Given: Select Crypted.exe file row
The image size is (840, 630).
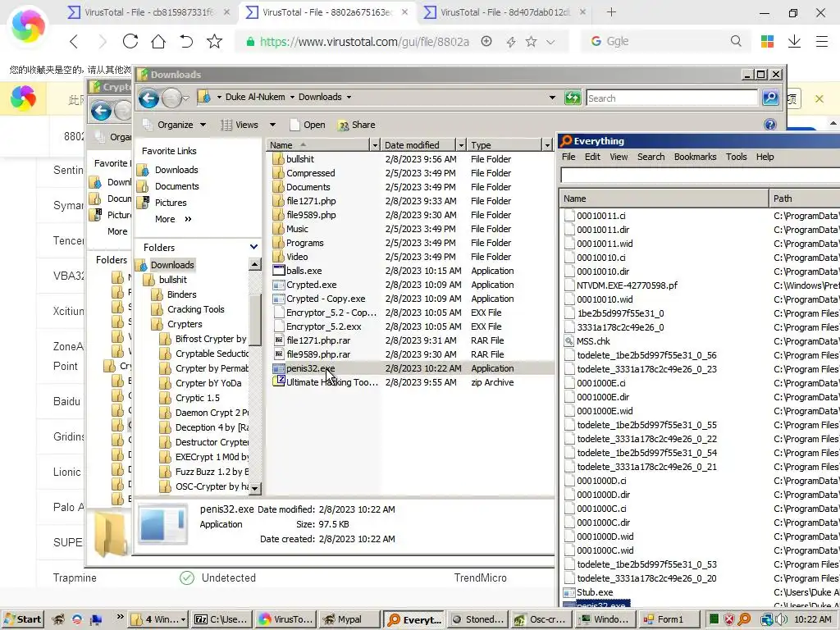Looking at the screenshot, I should (x=410, y=285).
